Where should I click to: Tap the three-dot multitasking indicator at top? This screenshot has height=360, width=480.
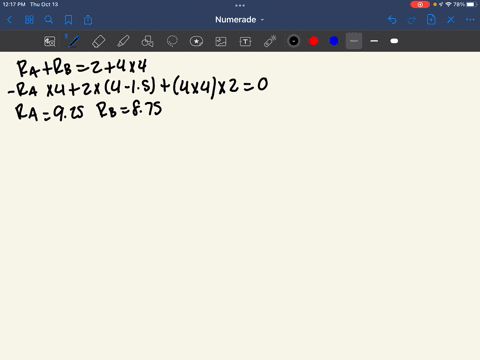240,5
